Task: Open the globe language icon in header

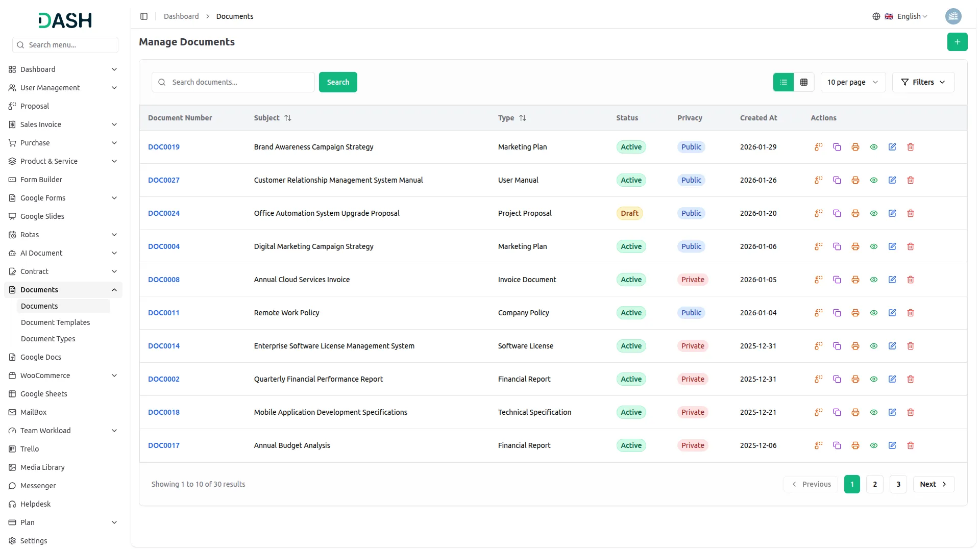Action: tap(876, 16)
